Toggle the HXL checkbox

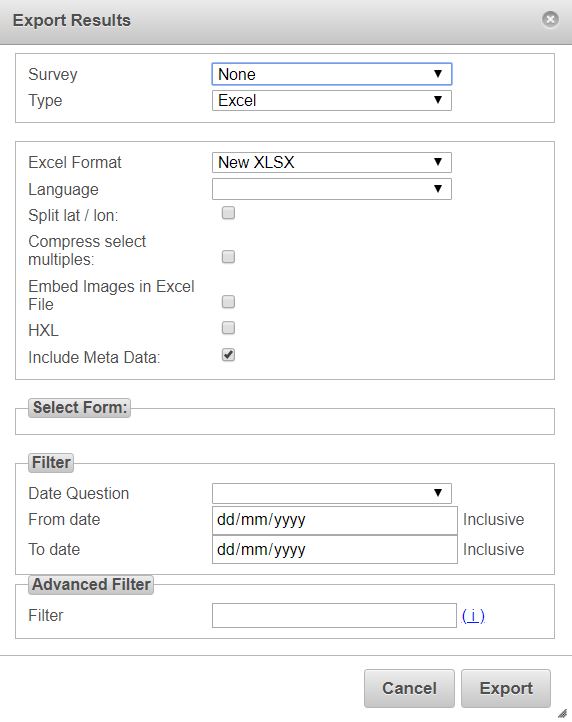(x=228, y=328)
